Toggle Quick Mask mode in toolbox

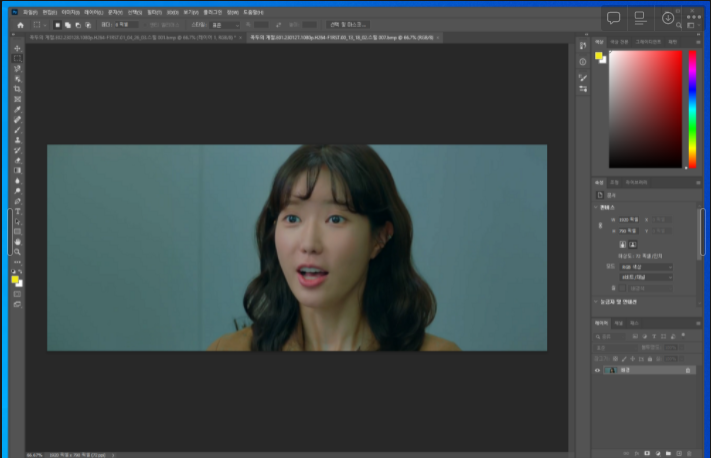point(17,294)
